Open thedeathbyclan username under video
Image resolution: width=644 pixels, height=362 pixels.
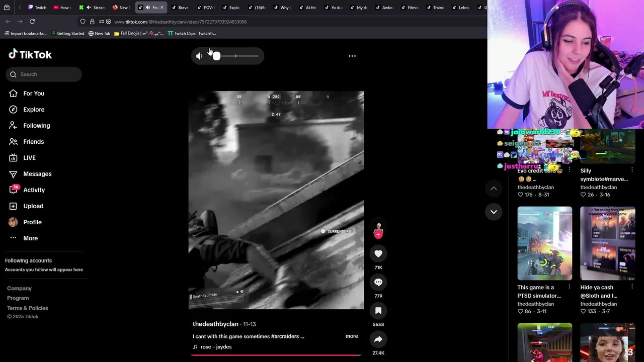[x=215, y=324]
